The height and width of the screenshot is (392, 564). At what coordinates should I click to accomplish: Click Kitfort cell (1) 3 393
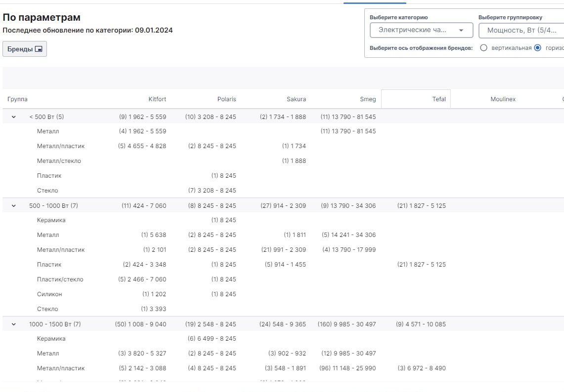tap(154, 309)
